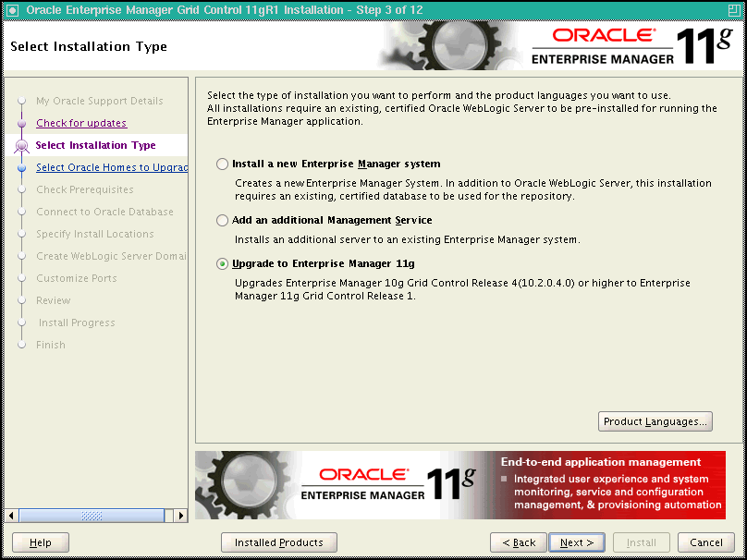Open the Select Oracle Homes to Upgrade link

[112, 167]
